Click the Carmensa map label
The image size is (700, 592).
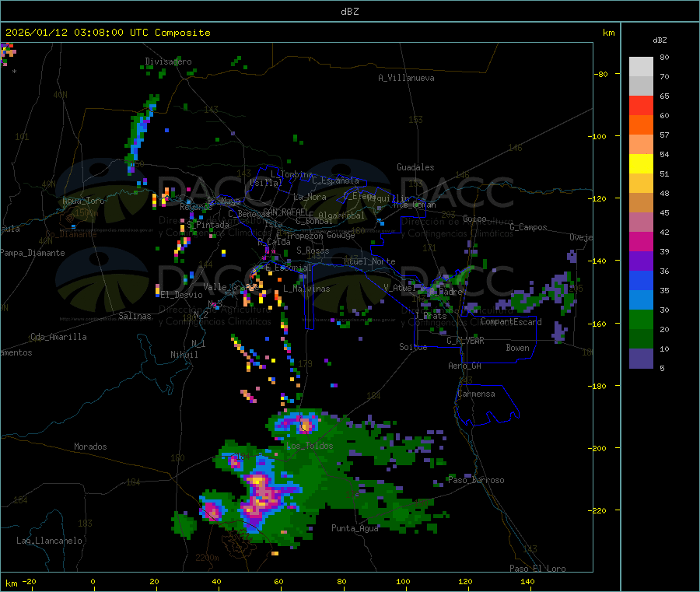tap(476, 394)
